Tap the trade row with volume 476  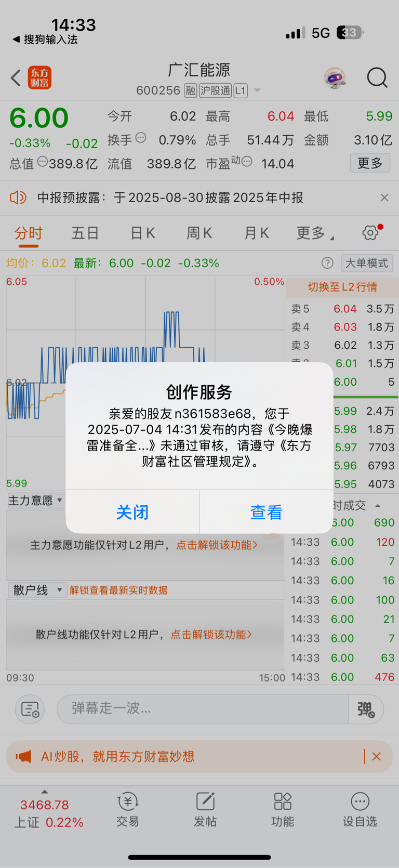[x=342, y=677]
